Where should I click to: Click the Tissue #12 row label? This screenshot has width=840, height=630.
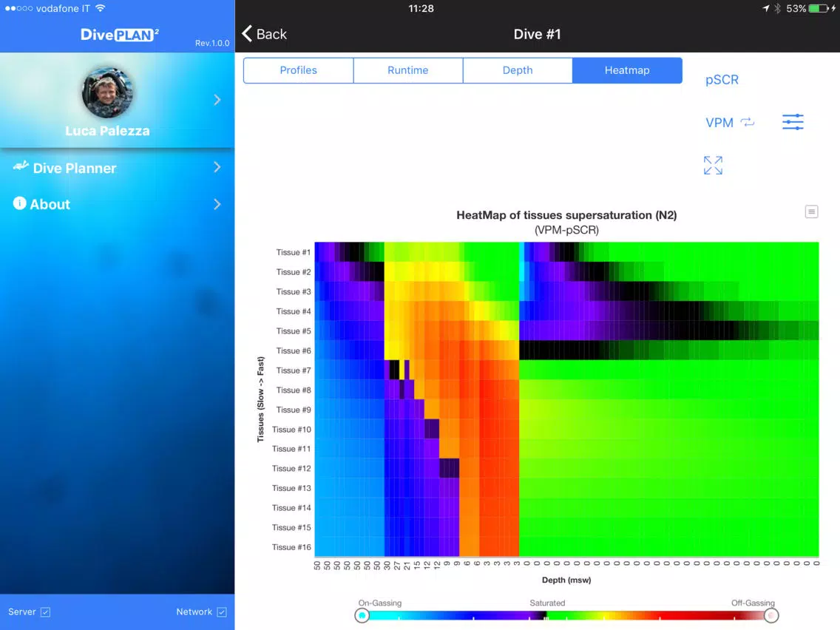point(291,469)
